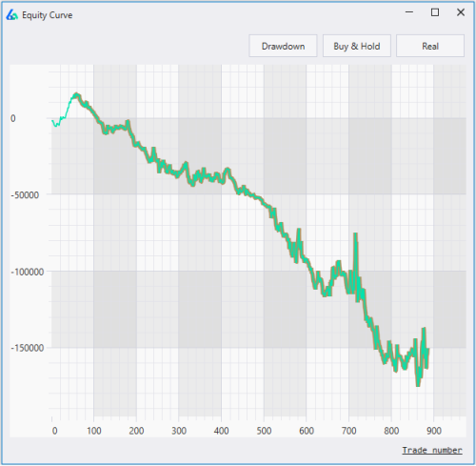Click the 900 trade number tick label
Screen dimensions: 476x466
(434, 431)
